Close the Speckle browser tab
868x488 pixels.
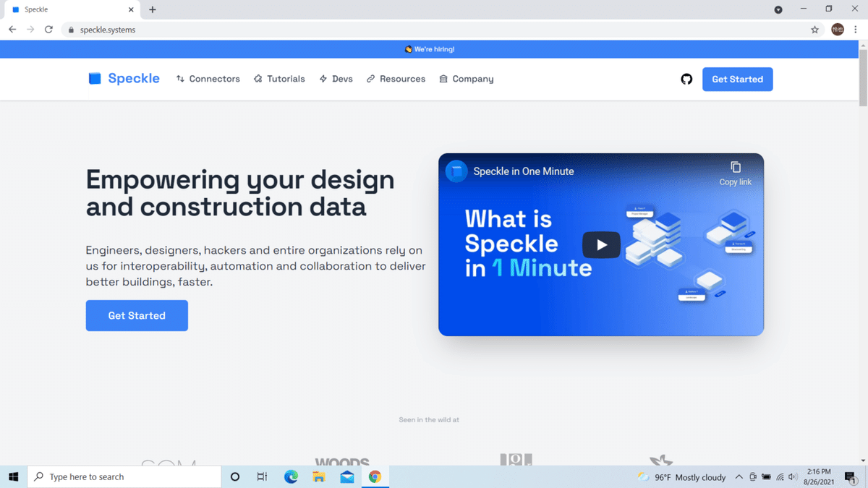(x=131, y=9)
